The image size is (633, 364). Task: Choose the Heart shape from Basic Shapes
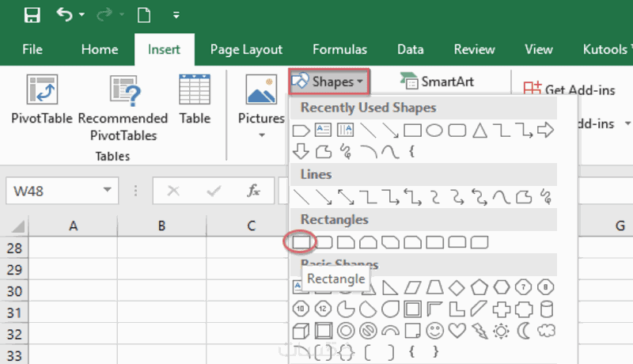(457, 329)
